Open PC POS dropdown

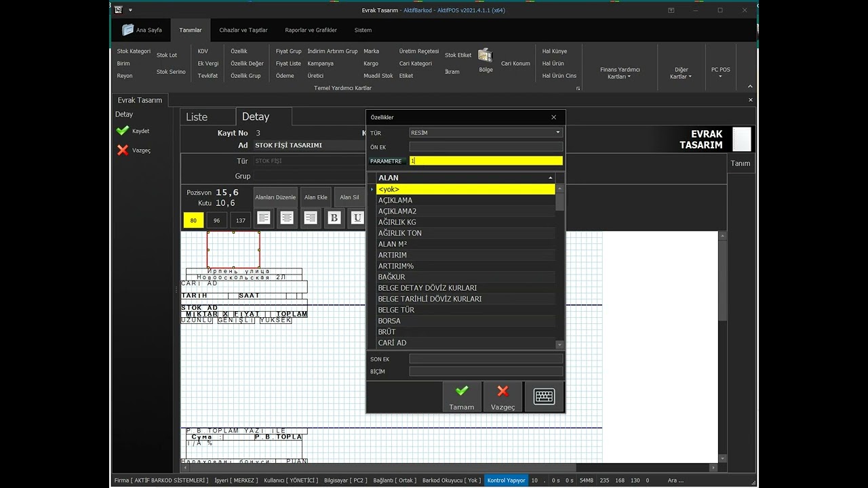click(x=720, y=73)
